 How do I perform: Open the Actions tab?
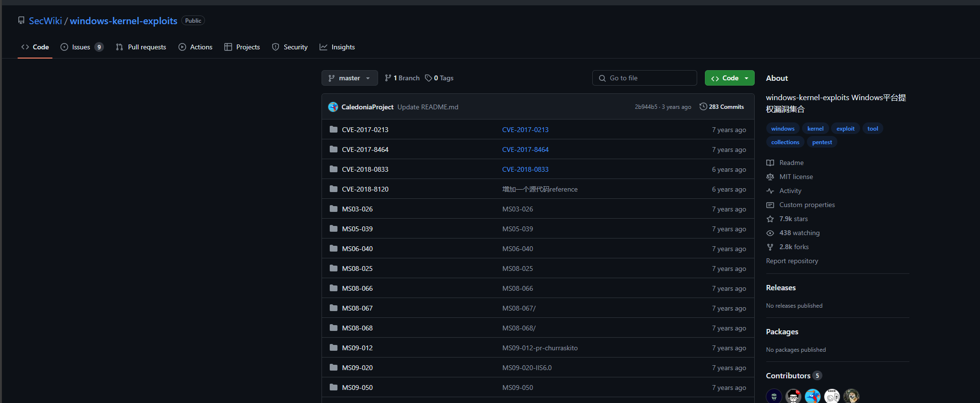[x=195, y=47]
